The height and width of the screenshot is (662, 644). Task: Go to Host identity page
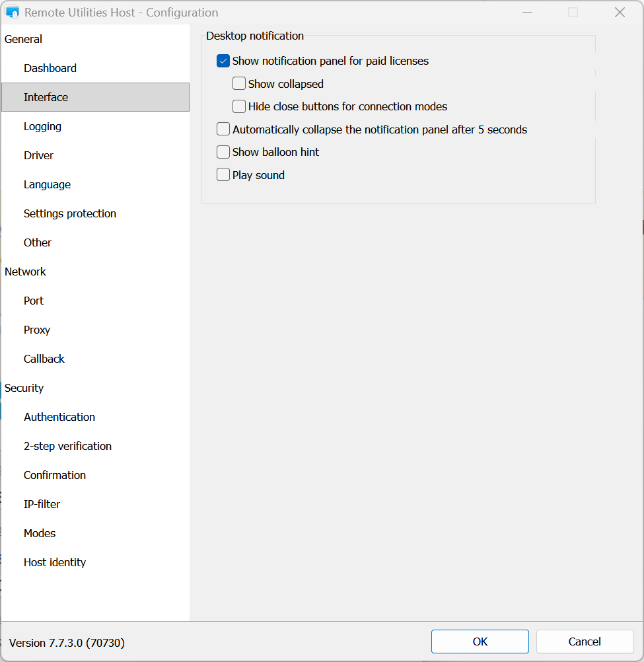click(x=55, y=562)
